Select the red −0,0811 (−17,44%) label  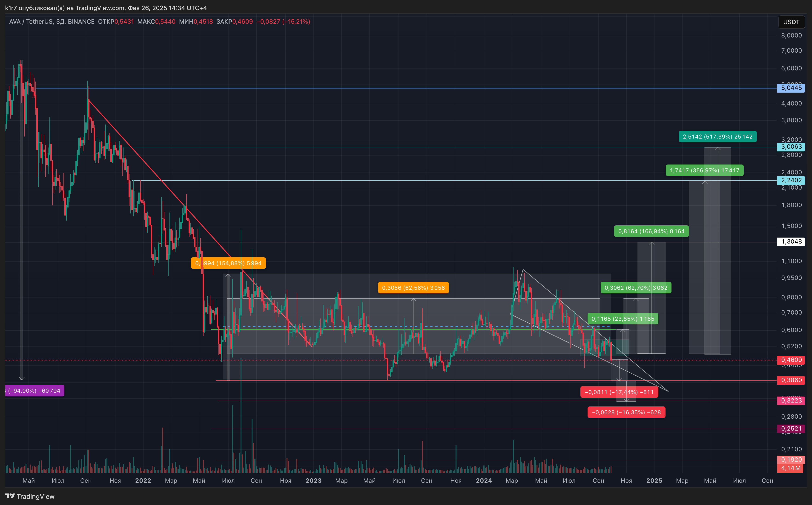tap(619, 392)
